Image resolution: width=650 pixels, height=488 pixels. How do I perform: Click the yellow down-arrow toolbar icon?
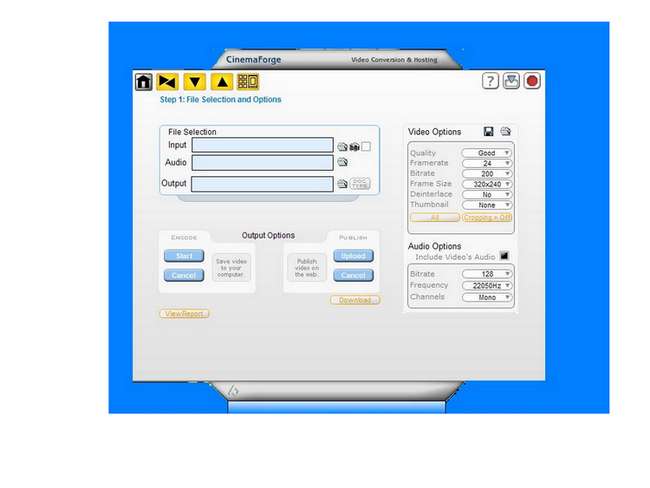[195, 82]
